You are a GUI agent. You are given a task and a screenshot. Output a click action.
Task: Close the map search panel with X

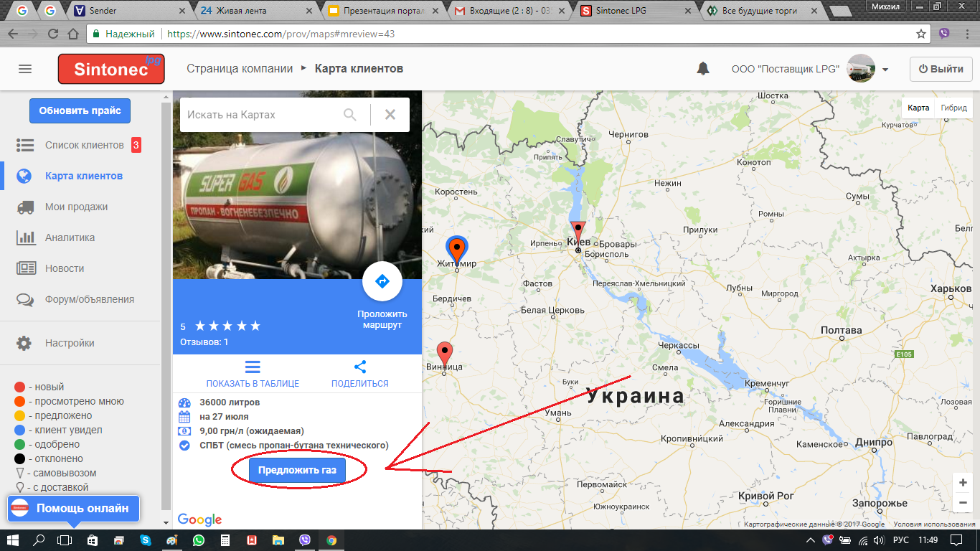pos(390,115)
